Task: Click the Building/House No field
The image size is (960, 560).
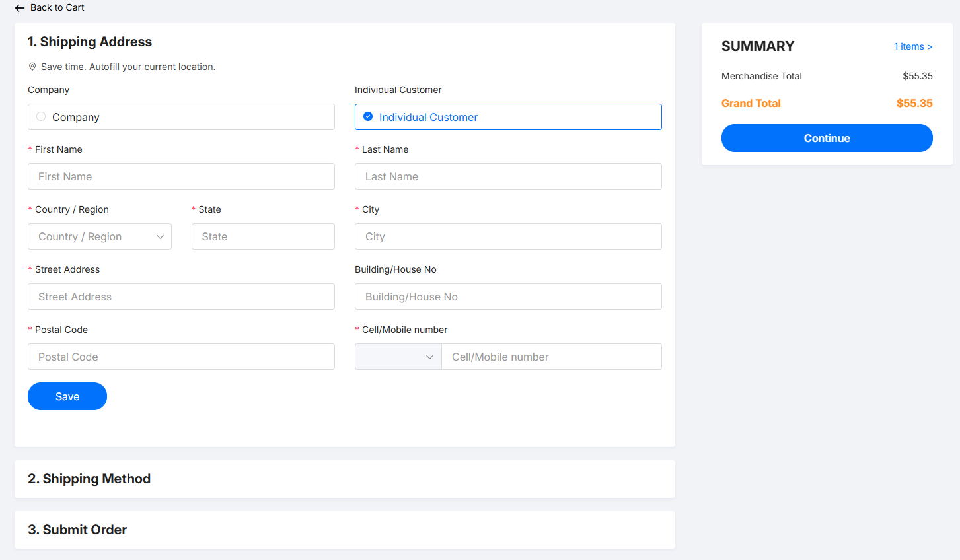Action: [x=508, y=297]
